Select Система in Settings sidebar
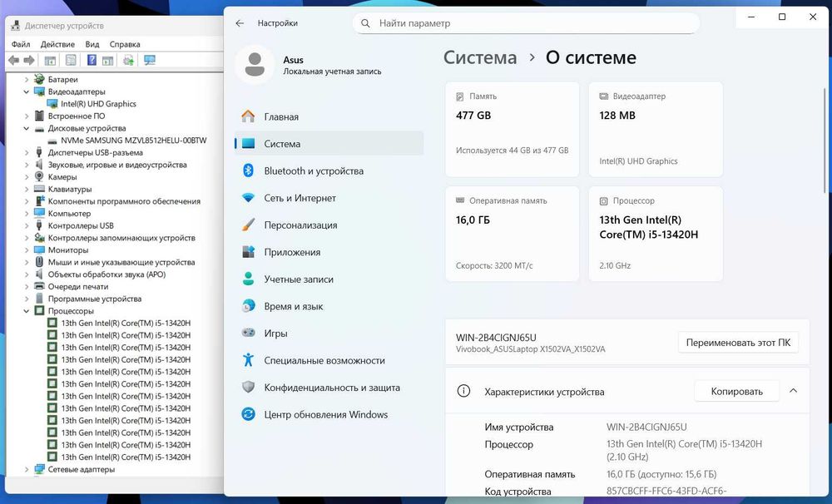The width and height of the screenshot is (832, 504). click(x=329, y=144)
